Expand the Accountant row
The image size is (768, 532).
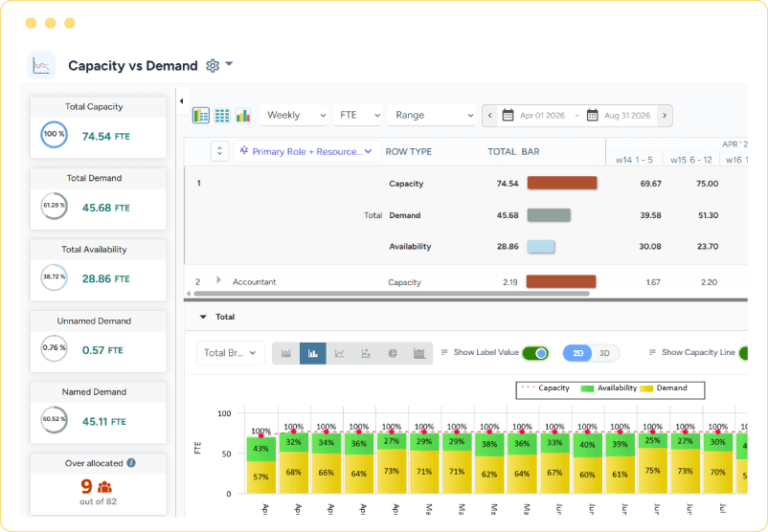pos(218,280)
